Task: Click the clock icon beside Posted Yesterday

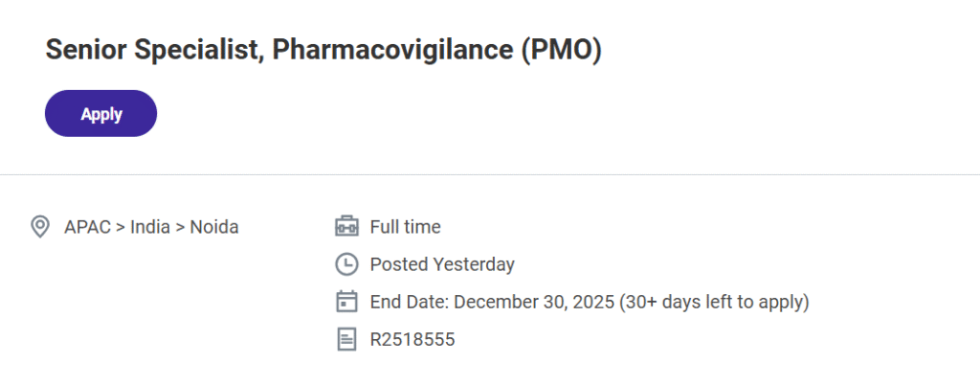Action: 345,264
